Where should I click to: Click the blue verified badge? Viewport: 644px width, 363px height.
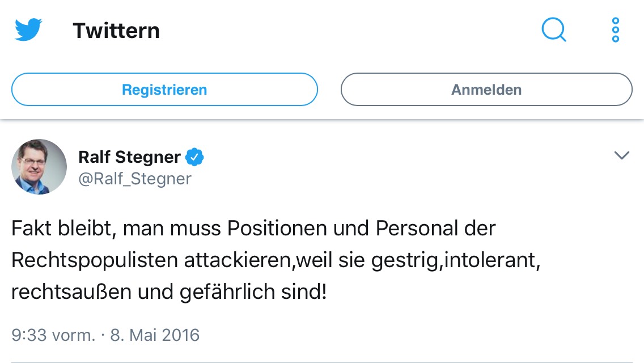coord(195,157)
